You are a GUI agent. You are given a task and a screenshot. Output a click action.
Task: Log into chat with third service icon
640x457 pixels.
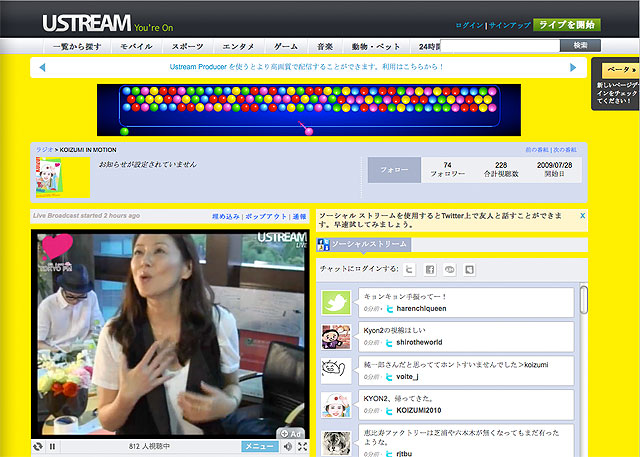point(449,270)
